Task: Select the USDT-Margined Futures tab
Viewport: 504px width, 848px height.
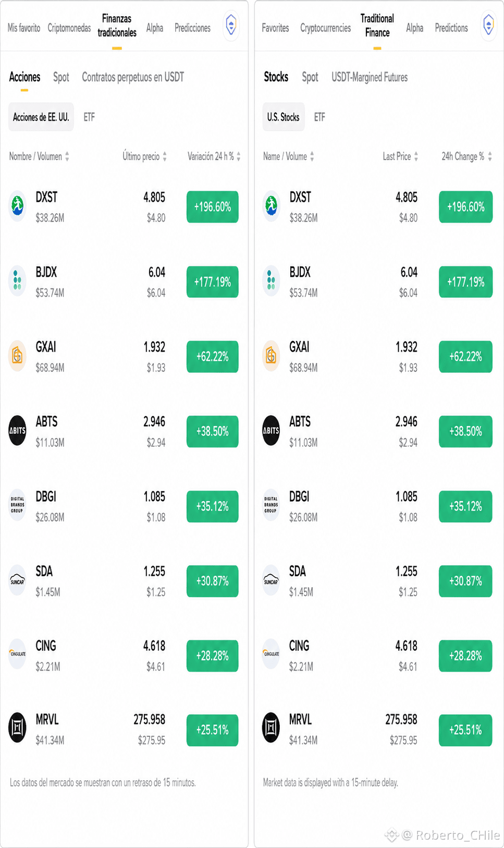Action: 370,77
